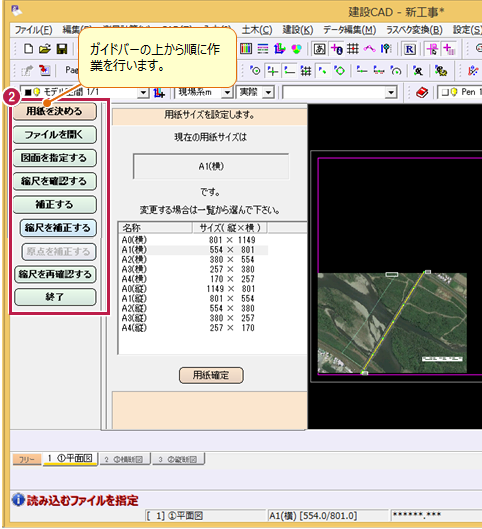Image resolution: width=482 pixels, height=529 pixels.
Task: Click the 図面を指定する guide button
Action: tap(55, 158)
